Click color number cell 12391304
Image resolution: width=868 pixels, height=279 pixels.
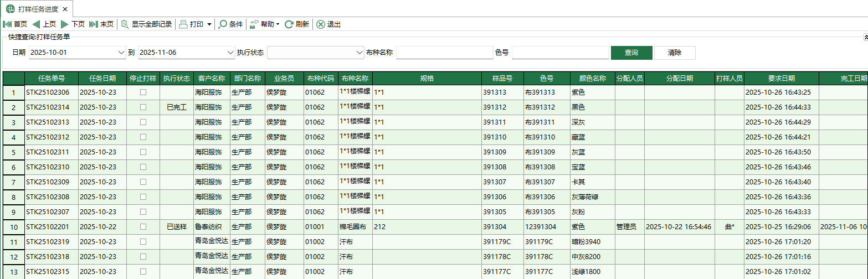tap(547, 227)
